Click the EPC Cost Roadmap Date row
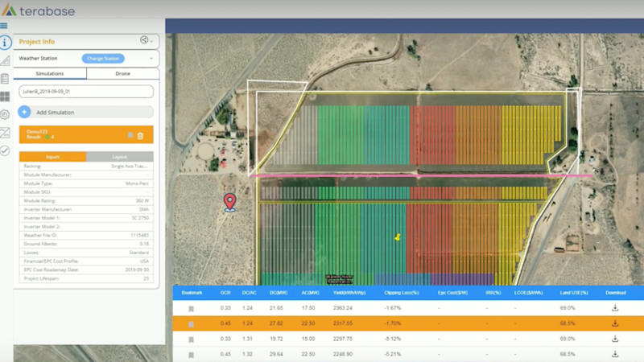Viewport: 644px width, 362px height. [86, 269]
